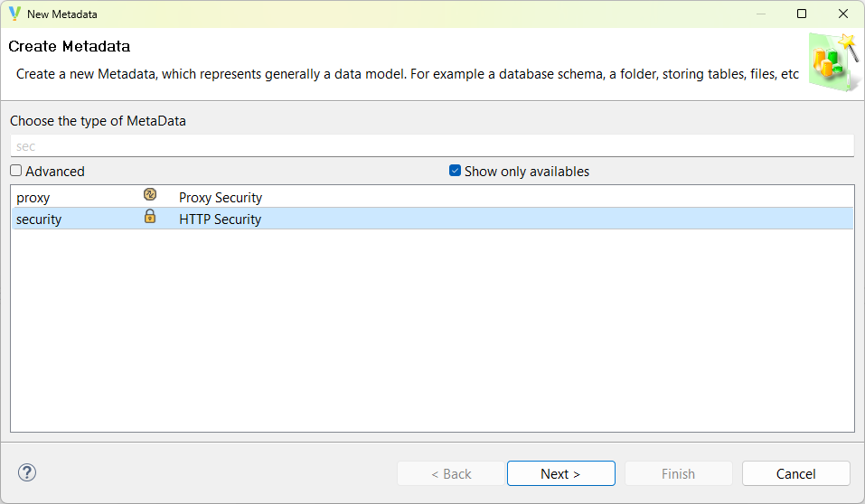The height and width of the screenshot is (504, 865).
Task: Click the Proxy Security description text
Action: [221, 197]
